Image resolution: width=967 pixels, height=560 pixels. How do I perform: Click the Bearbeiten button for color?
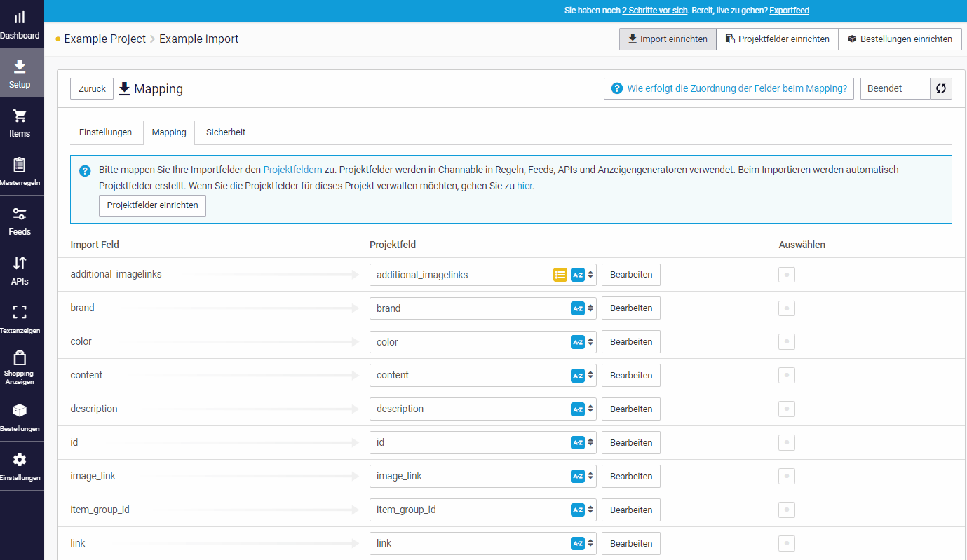pos(630,341)
